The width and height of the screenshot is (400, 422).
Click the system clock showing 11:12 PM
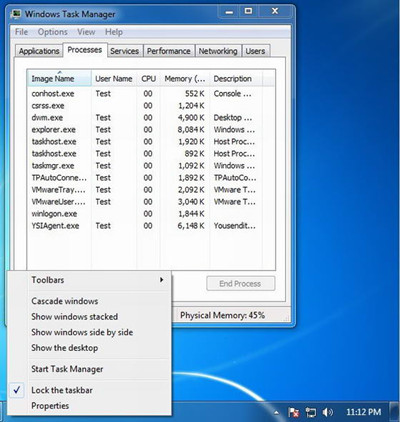click(363, 412)
